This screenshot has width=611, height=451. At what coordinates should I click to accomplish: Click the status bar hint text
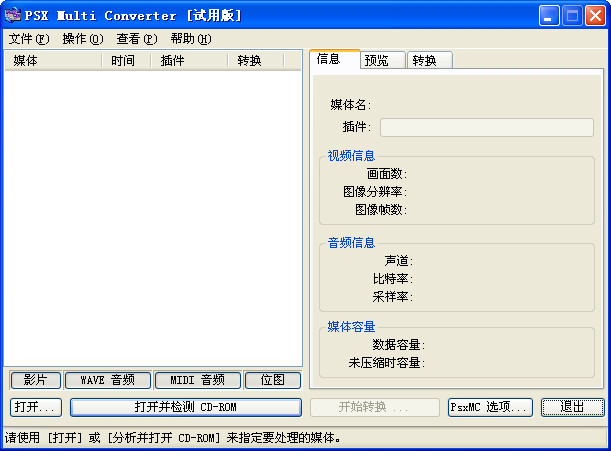(x=173, y=438)
